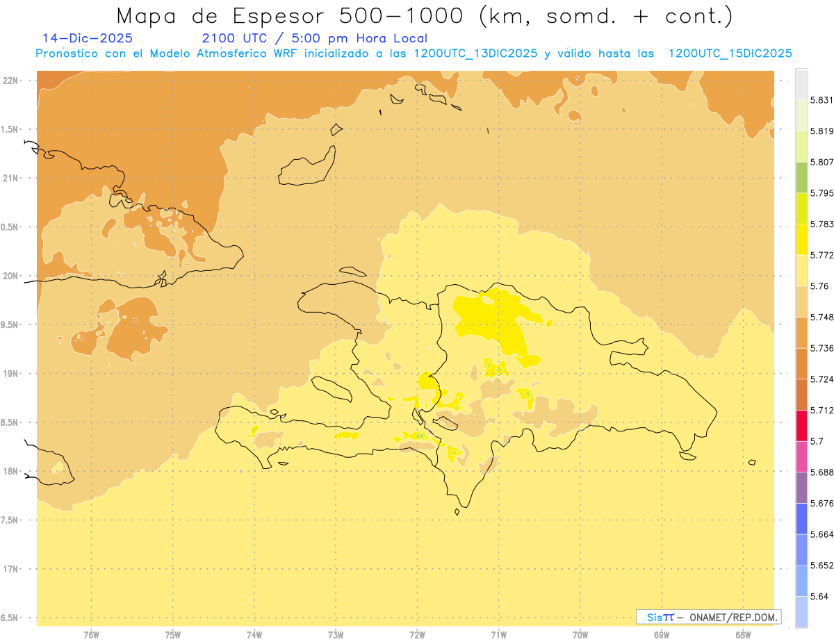This screenshot has width=834, height=644.
Task: Click the latitude axis label 20N
Action: (x=10, y=276)
